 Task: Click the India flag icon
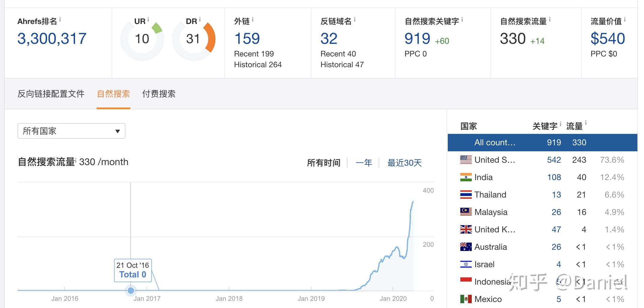[465, 177]
